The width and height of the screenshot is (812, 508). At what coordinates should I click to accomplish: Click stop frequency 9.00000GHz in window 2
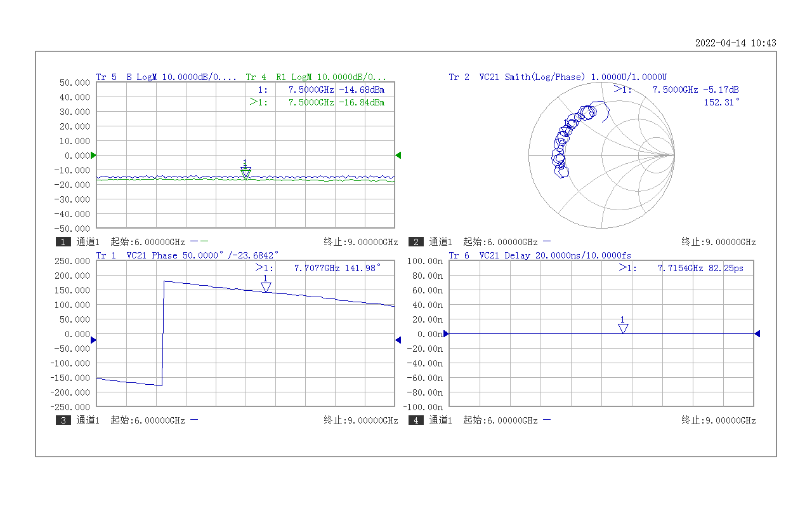coord(719,242)
